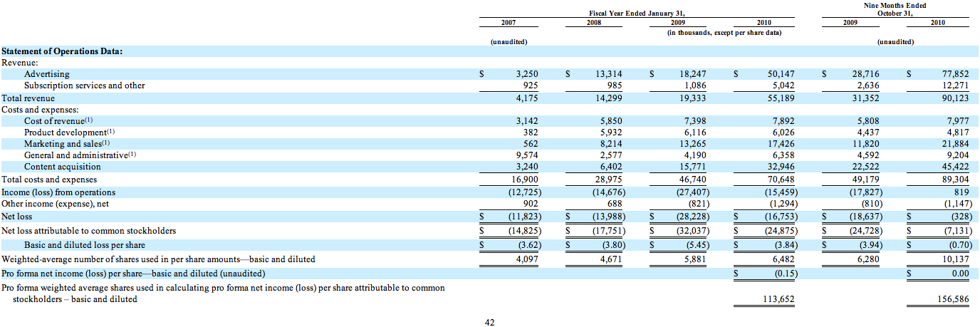Select the 'Total revenue' row label
Viewport: 980px width, 327px height.
[28, 98]
